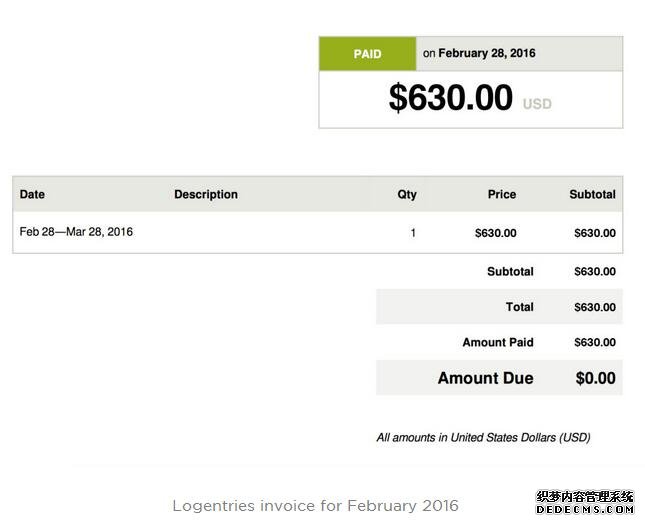Click the Subtotal column header
Viewport: 645px width, 524px height.
592,194
